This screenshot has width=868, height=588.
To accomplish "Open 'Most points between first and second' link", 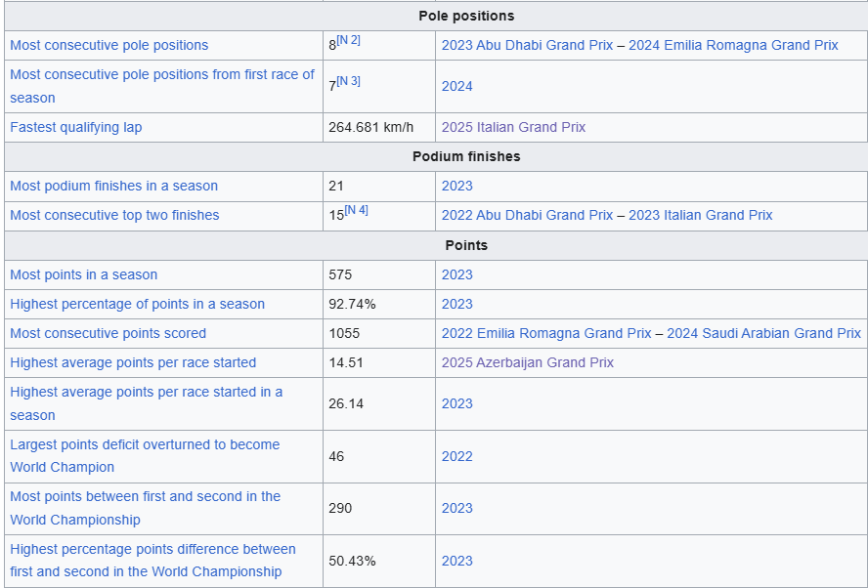I will (x=145, y=508).
